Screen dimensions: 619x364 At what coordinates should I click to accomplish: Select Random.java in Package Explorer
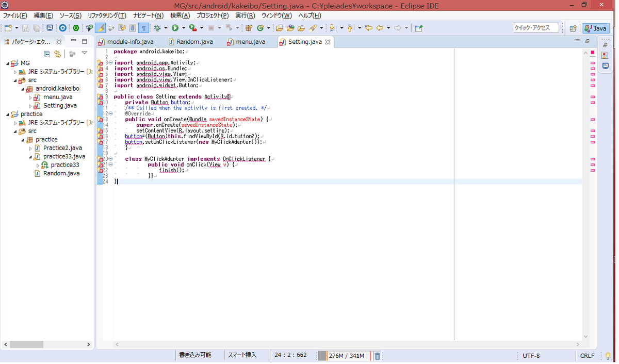61,173
